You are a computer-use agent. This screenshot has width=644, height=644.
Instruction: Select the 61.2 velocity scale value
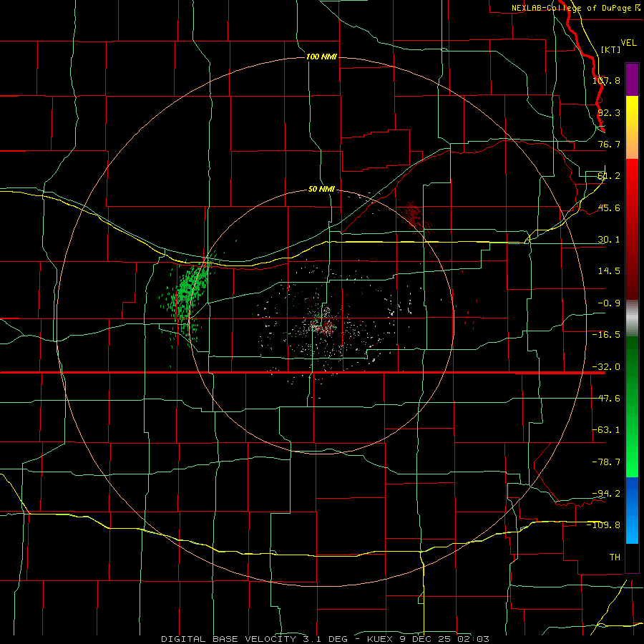tap(609, 176)
